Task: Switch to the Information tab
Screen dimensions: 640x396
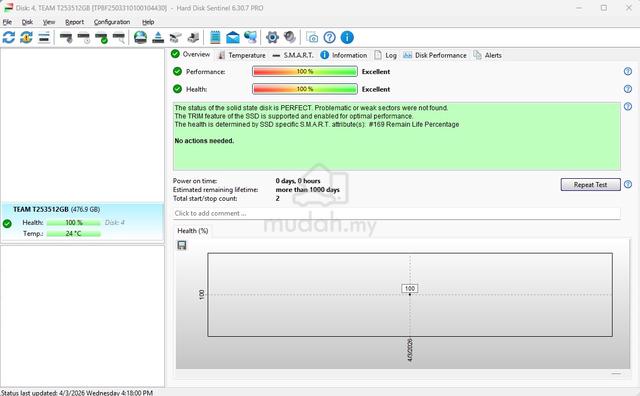Action: click(x=344, y=55)
